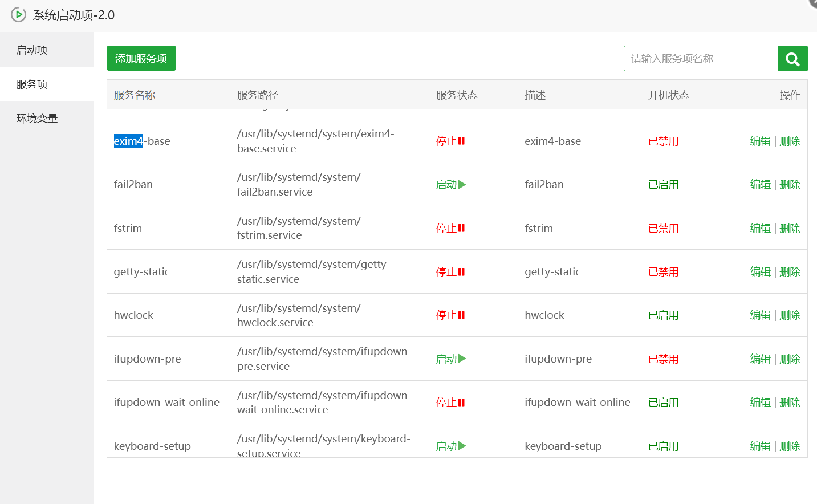Edit the getty-static service
Image resolution: width=817 pixels, height=504 pixels.
(x=760, y=272)
